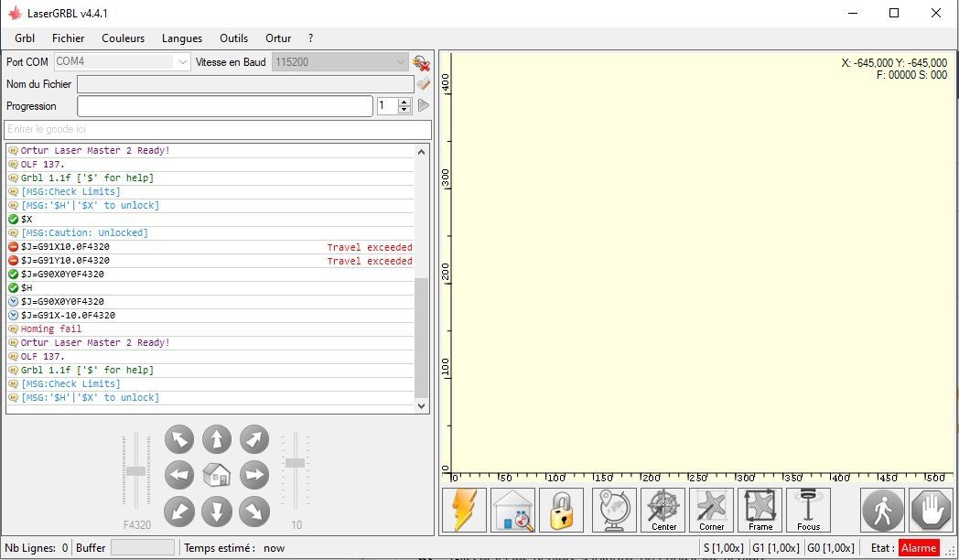Jog right with the right arrow
959x560 pixels.
(253, 475)
